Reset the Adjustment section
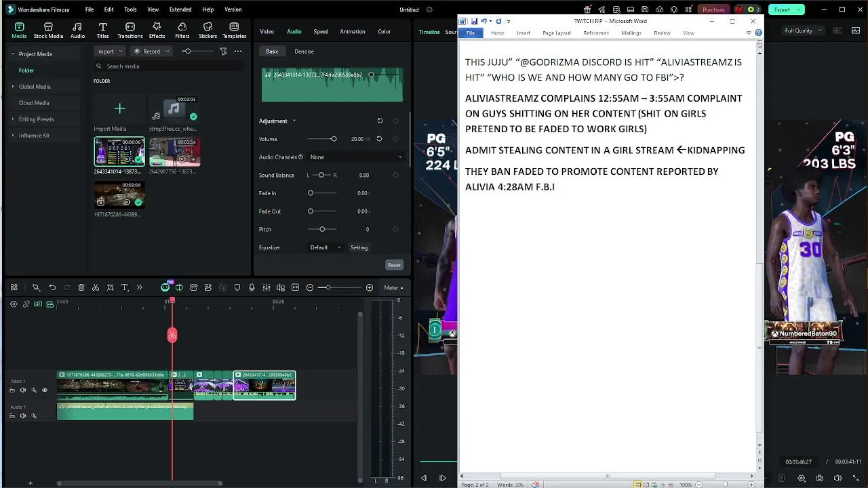Viewport: 868px width, 488px height. (380, 121)
